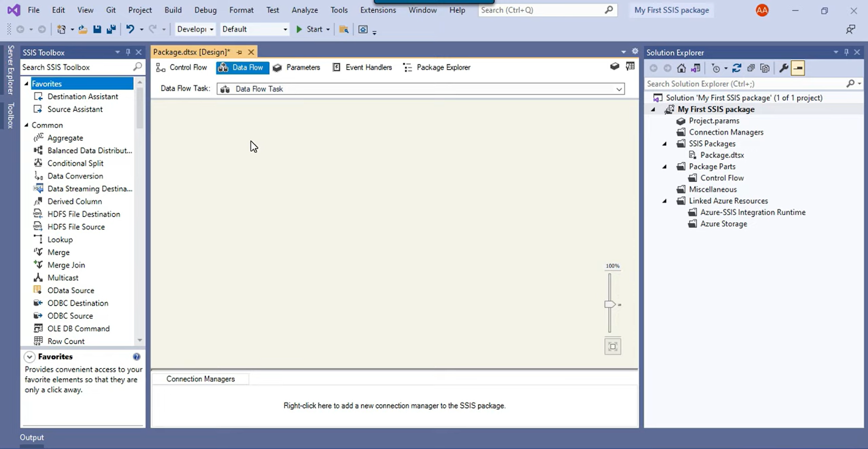
Task: Click the Save All toolbar icon
Action: (x=111, y=29)
